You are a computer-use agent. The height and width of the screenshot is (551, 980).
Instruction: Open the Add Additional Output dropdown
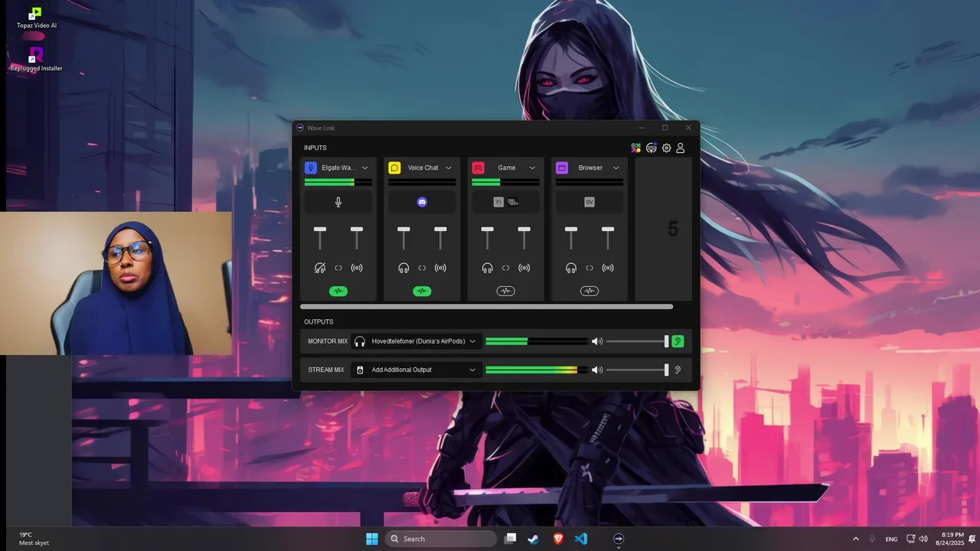(x=416, y=370)
